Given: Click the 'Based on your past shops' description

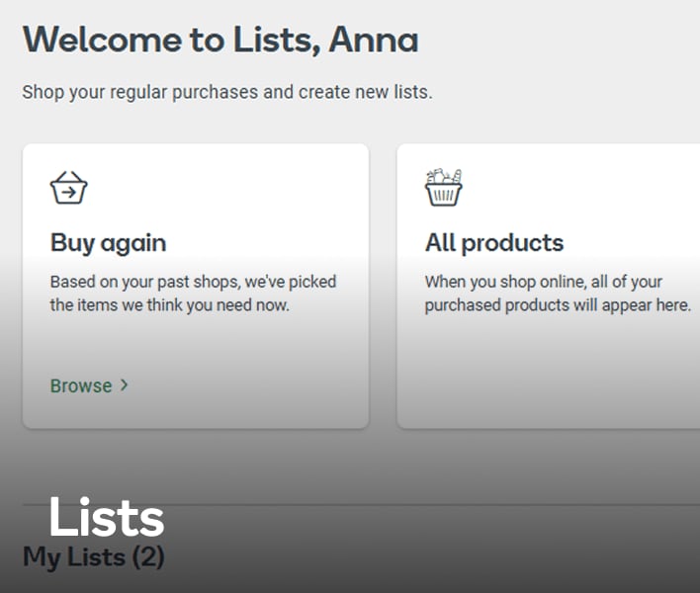Looking at the screenshot, I should 193,294.
